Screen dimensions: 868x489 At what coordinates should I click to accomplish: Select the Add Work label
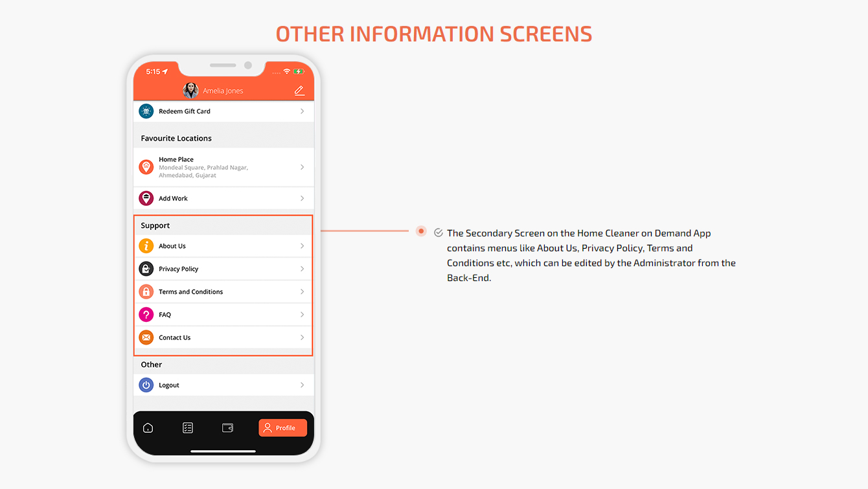(173, 198)
